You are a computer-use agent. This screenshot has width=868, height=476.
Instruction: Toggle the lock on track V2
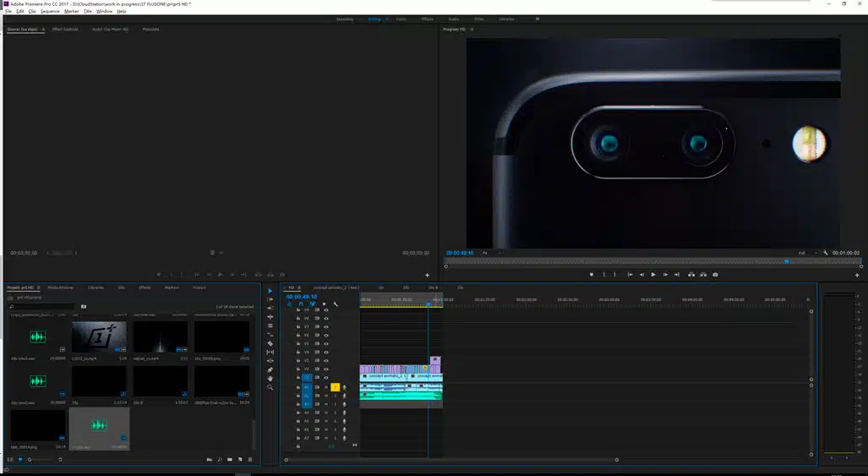tap(298, 369)
